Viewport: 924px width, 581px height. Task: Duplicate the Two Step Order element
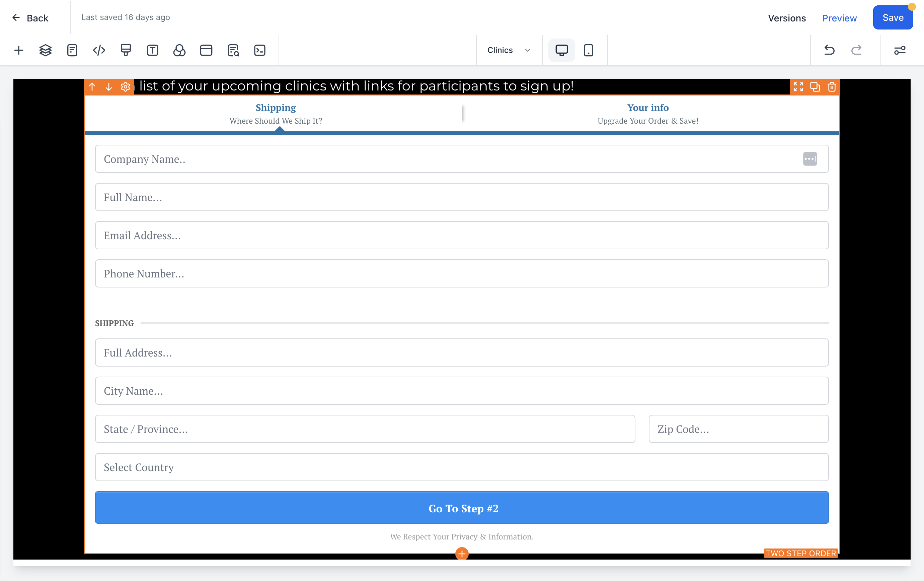coord(815,87)
